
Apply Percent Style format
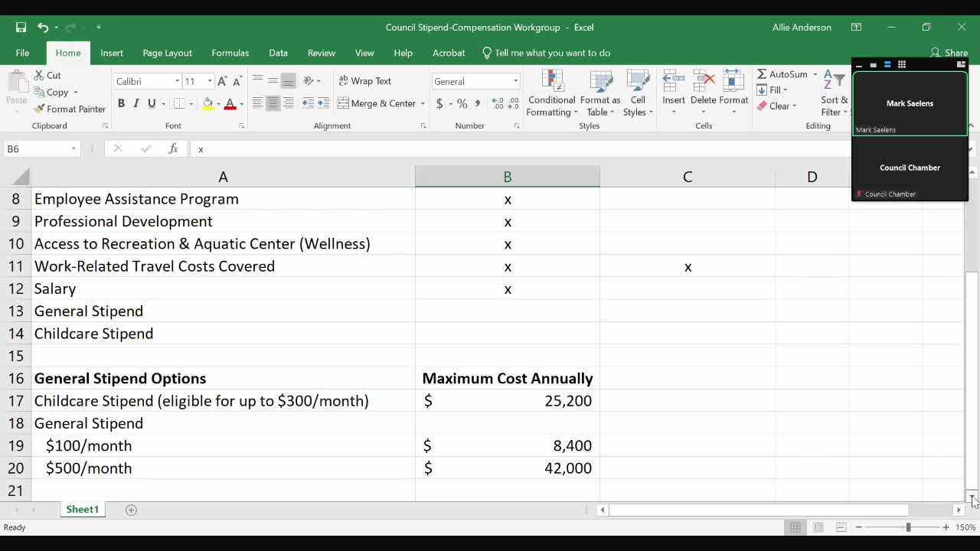(462, 103)
